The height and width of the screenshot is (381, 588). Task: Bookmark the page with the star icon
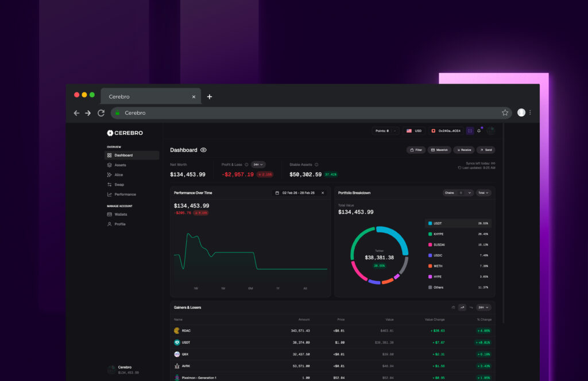pos(505,113)
